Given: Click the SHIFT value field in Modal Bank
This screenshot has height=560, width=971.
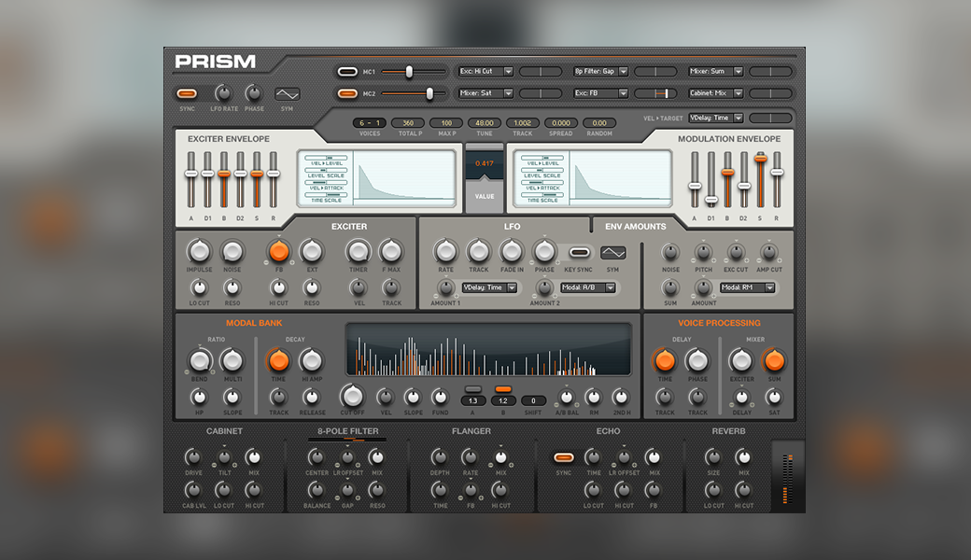Looking at the screenshot, I should click(533, 401).
